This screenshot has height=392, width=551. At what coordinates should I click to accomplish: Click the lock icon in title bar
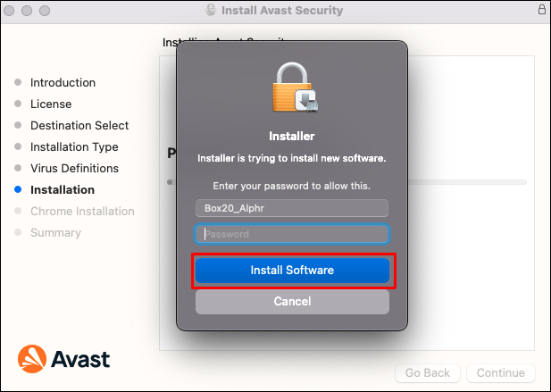tap(541, 10)
